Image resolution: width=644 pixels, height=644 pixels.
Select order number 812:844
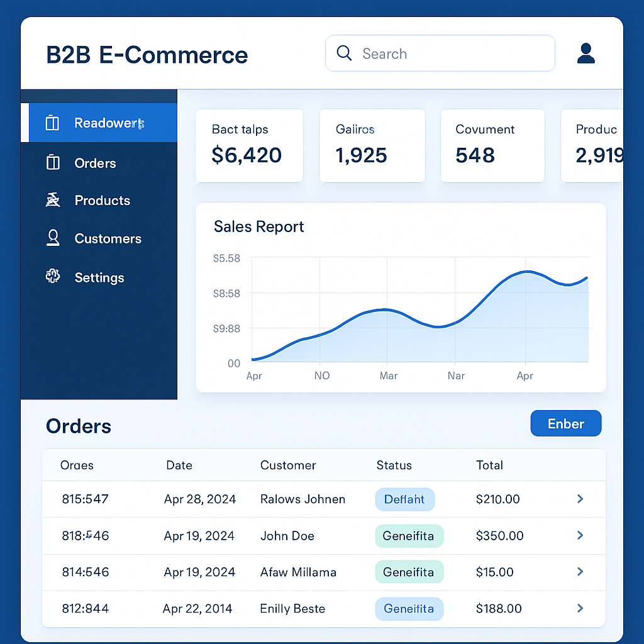pyautogui.click(x=85, y=608)
